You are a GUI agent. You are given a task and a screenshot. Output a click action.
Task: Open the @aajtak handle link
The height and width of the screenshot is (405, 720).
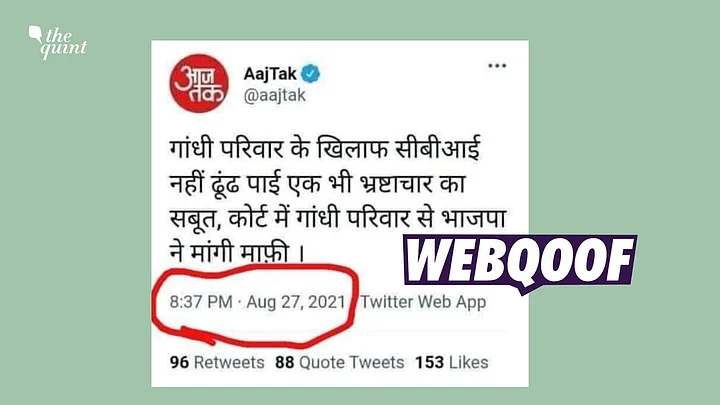tap(275, 96)
